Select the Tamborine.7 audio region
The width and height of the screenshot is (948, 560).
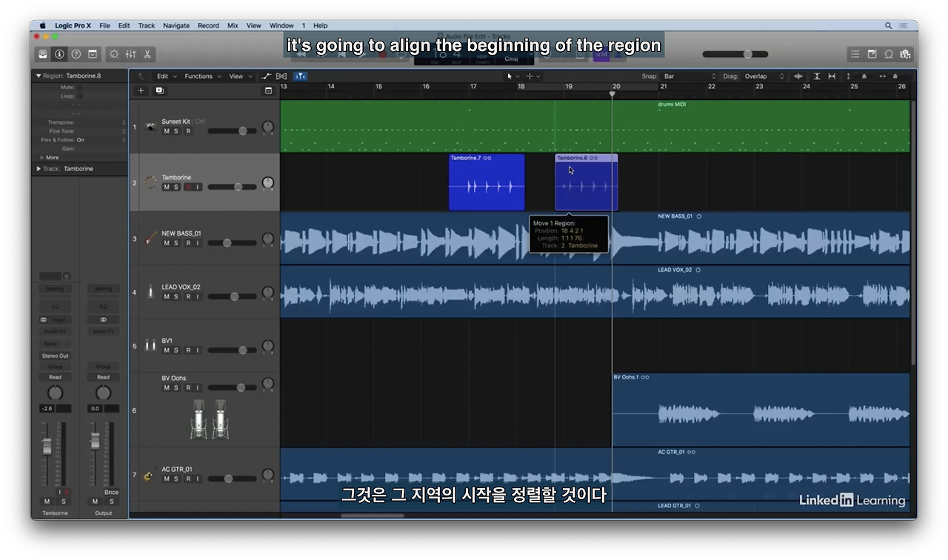pyautogui.click(x=487, y=182)
